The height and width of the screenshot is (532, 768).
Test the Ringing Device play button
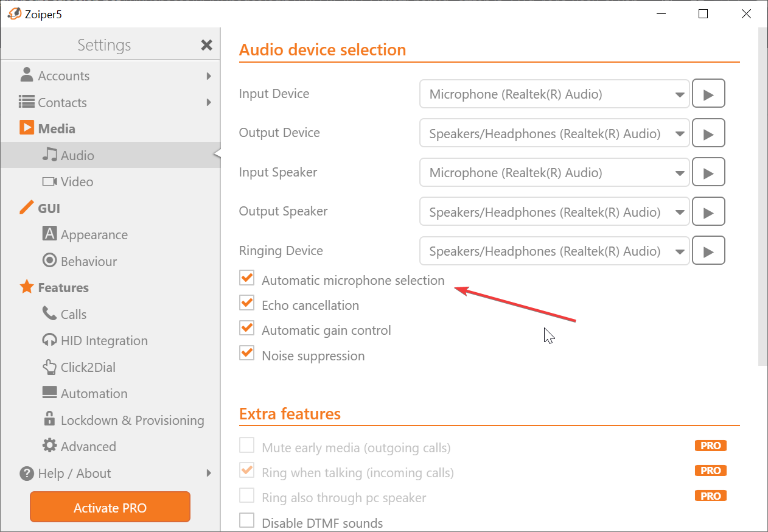pyautogui.click(x=708, y=251)
